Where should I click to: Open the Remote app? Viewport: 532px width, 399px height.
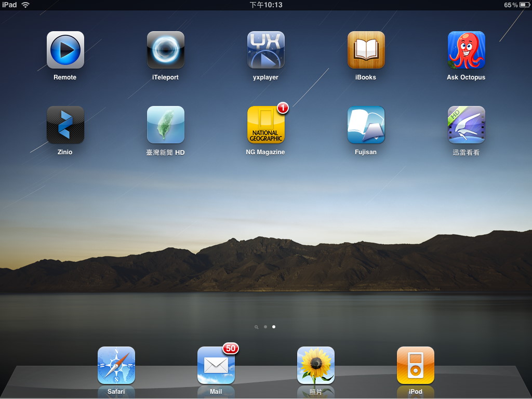pos(65,50)
